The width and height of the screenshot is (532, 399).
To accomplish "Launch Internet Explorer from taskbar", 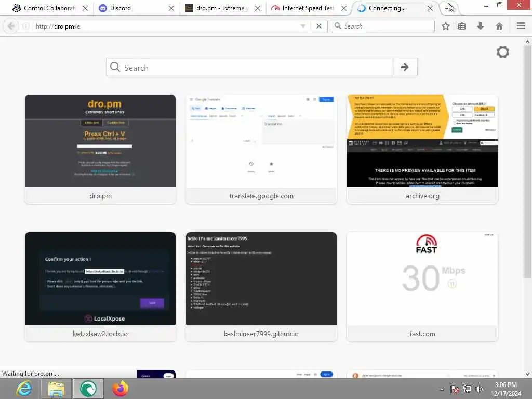I will pyautogui.click(x=24, y=389).
